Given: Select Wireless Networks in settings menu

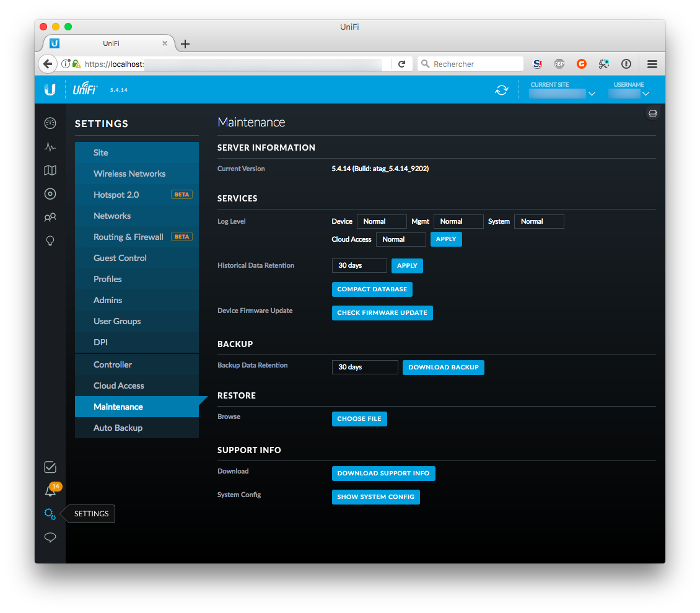Looking at the screenshot, I should click(129, 174).
